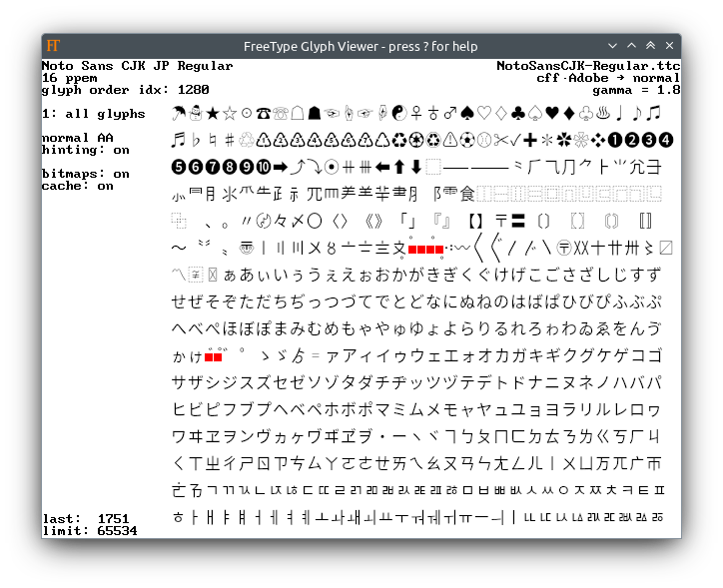Click the sharp sign music glyph
This screenshot has width=723, height=588.
click(229, 140)
